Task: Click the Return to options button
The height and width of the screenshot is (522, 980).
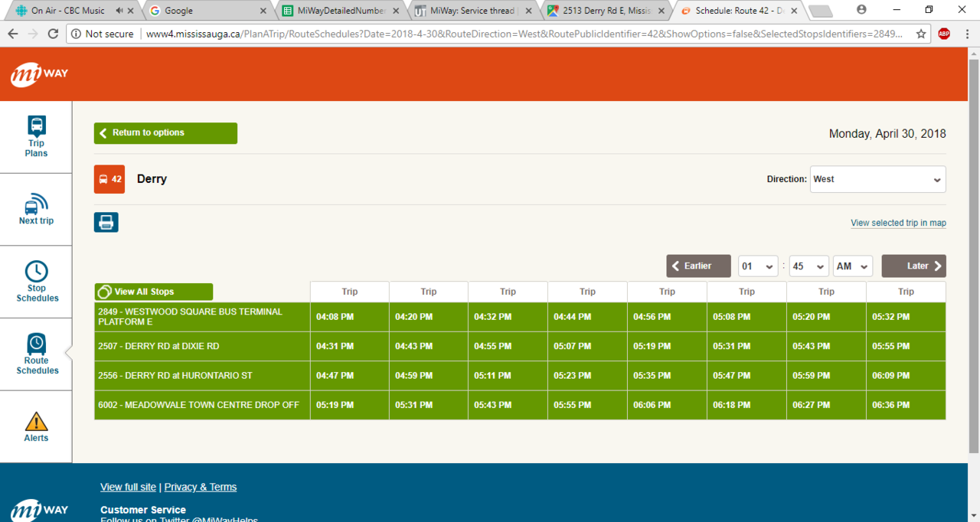Action: [x=165, y=133]
